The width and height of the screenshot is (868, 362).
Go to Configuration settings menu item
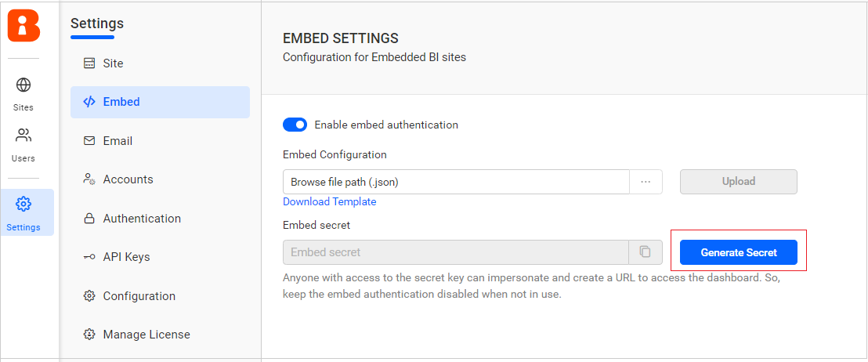pyautogui.click(x=139, y=296)
